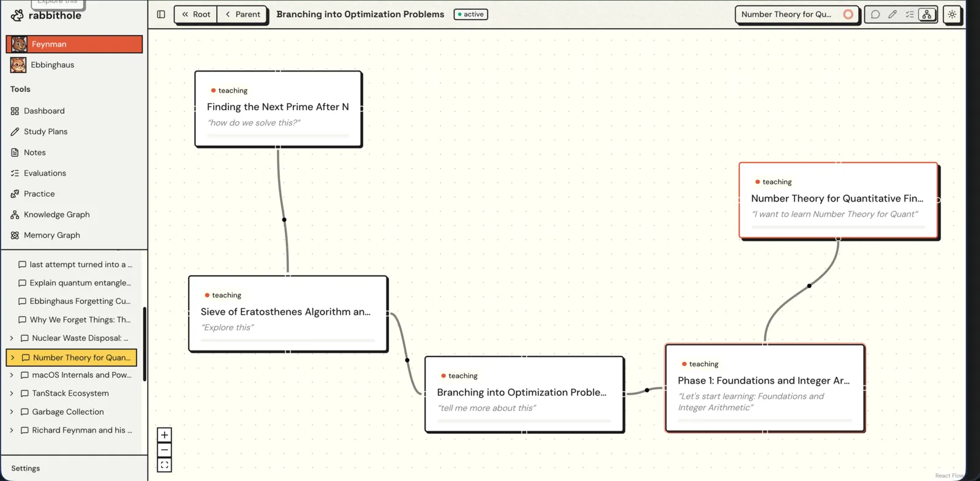Image resolution: width=980 pixels, height=481 pixels.
Task: Fit graph view to screen
Action: 164,465
